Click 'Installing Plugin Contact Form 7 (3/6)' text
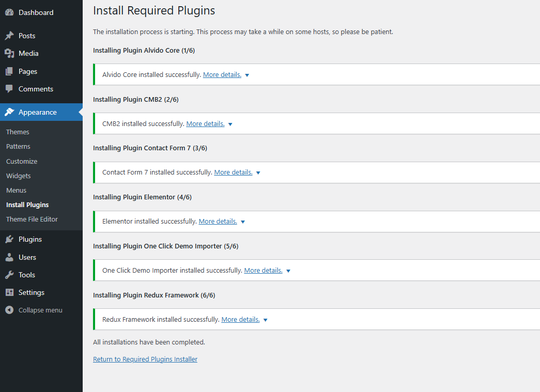The image size is (540, 392). (150, 148)
